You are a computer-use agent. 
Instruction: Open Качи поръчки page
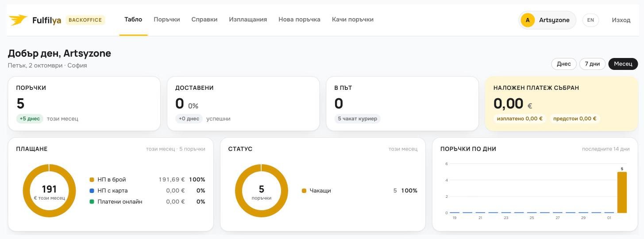353,19
